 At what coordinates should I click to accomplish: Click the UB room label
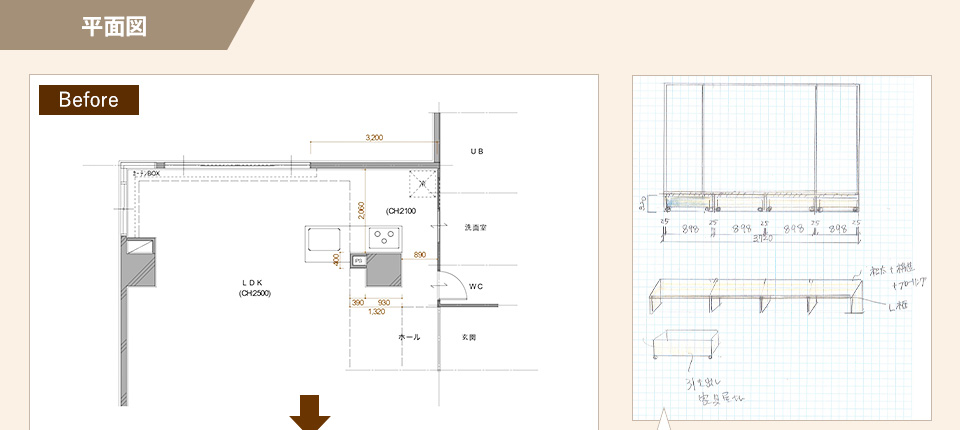click(x=476, y=151)
